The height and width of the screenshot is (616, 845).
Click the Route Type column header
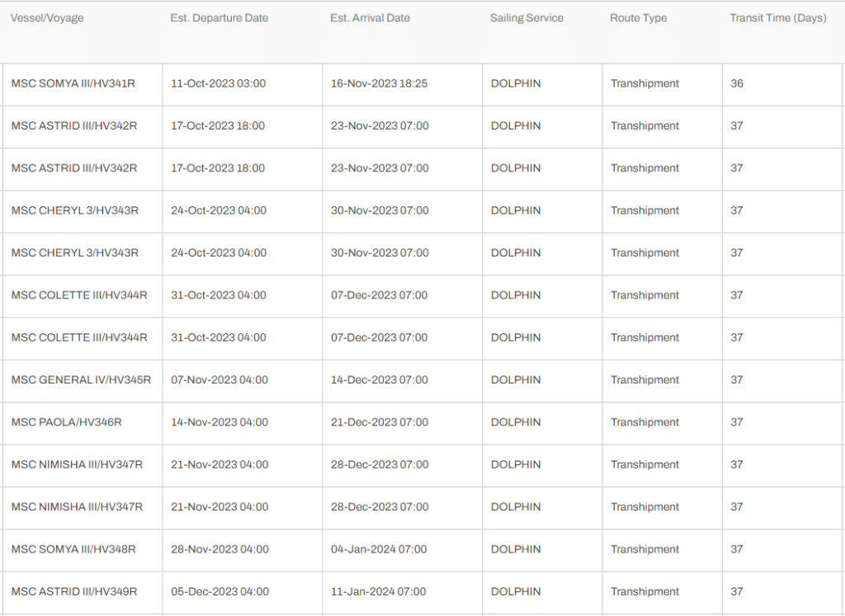639,18
